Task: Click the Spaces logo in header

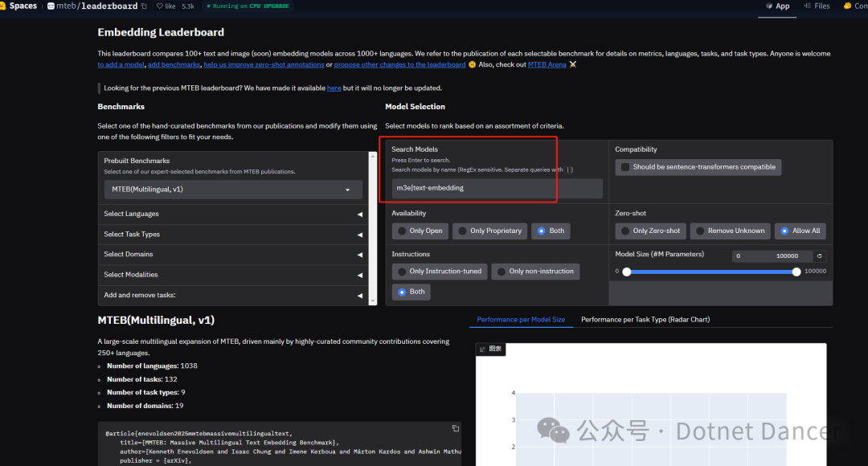Action: point(18,6)
